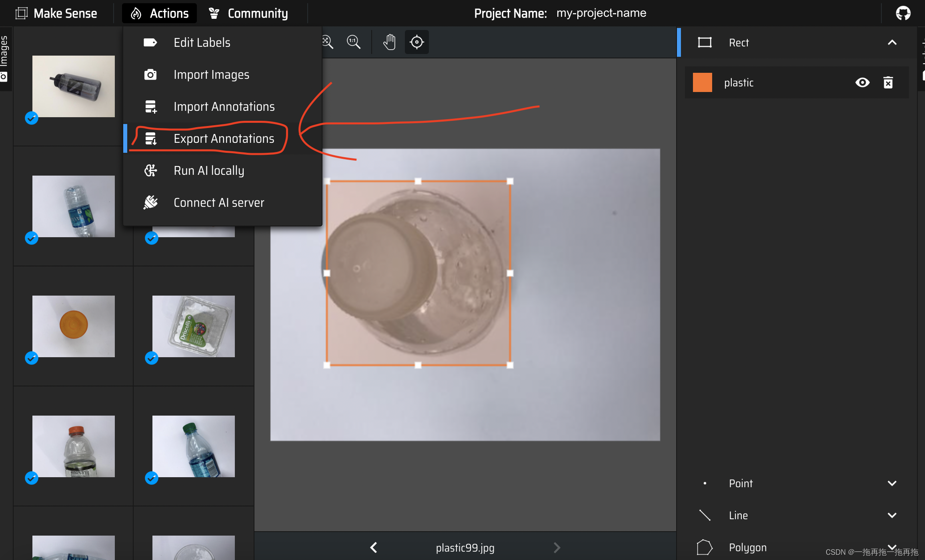Click the zoom-to-fit magnifier icon
Image resolution: width=925 pixels, height=560 pixels.
point(328,42)
